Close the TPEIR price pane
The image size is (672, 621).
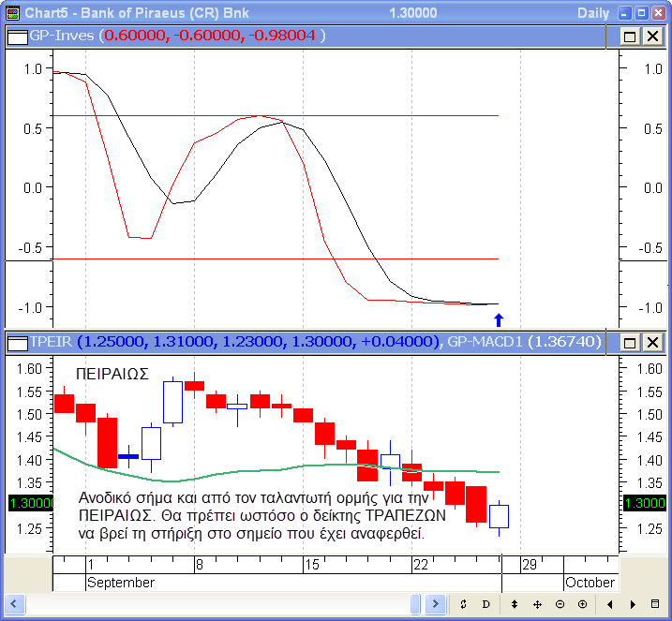[651, 342]
